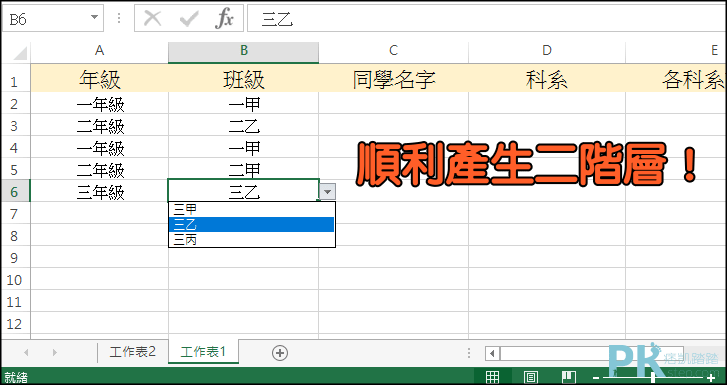The image size is (727, 385).
Task: Open the Name Box dropdown arrow
Action: pos(95,18)
